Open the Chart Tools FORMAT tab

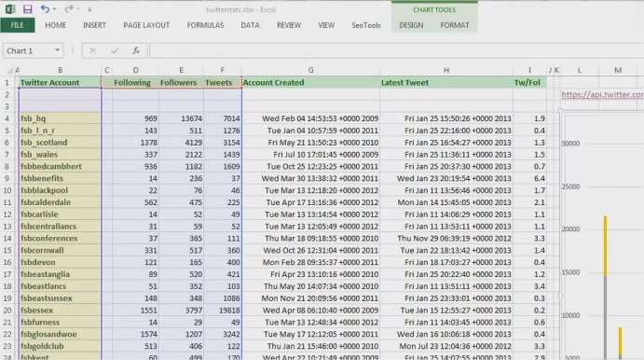tap(455, 25)
